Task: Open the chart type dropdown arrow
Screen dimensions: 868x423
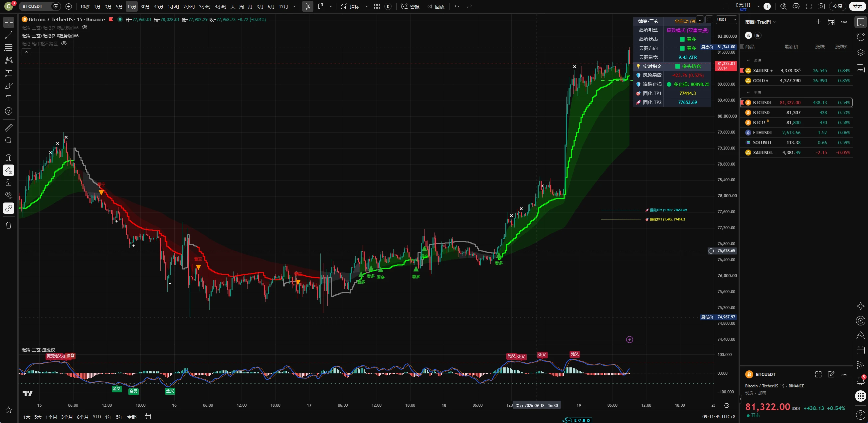Action: (331, 6)
